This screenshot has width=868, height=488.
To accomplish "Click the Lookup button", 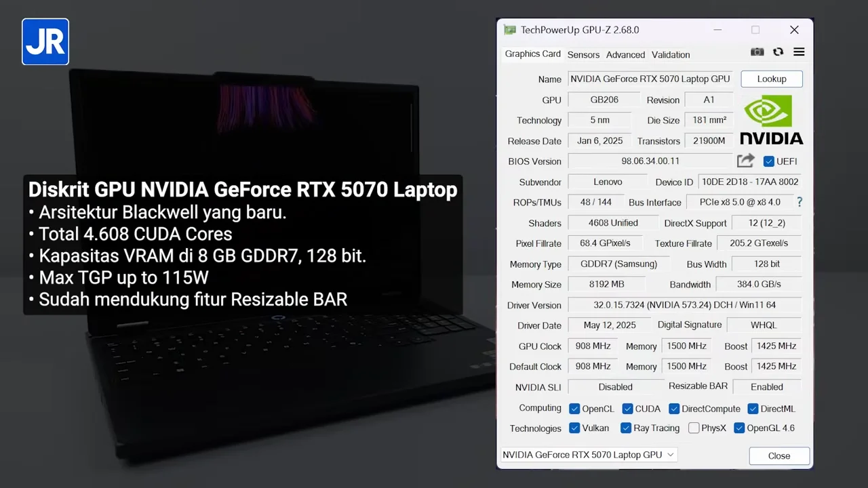I will pos(772,79).
